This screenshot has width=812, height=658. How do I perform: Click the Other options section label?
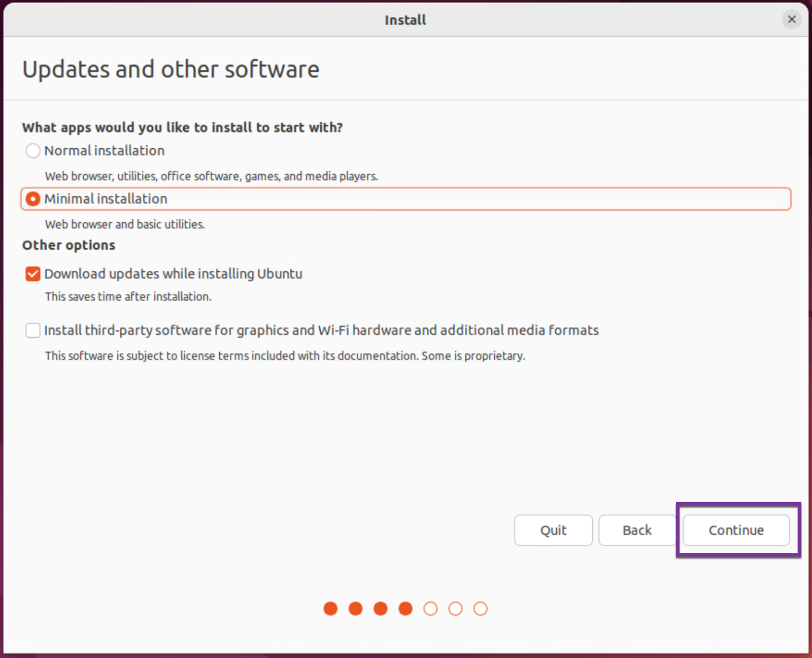[68, 245]
